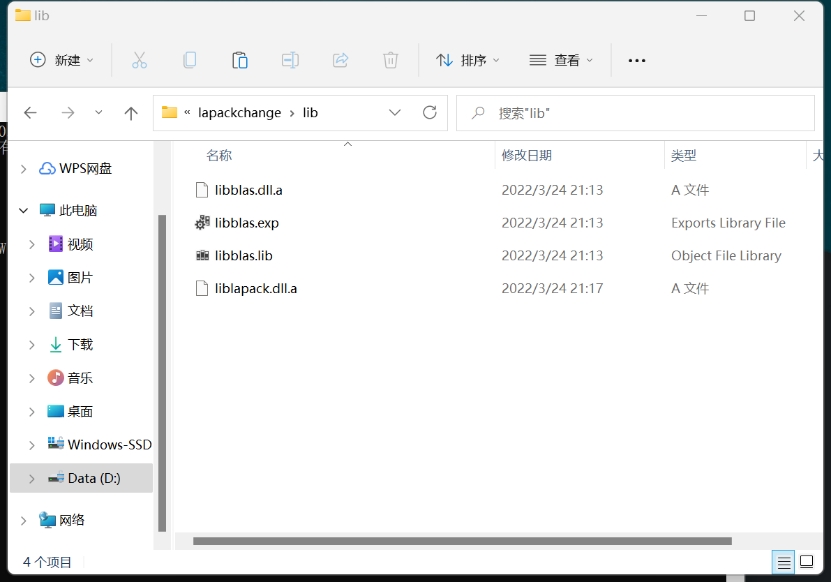Switch to details view layout
This screenshot has height=582, width=831.
pos(785,562)
